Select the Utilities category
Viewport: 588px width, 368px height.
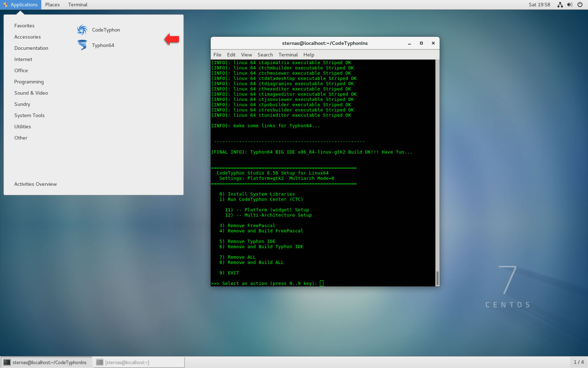click(x=23, y=127)
